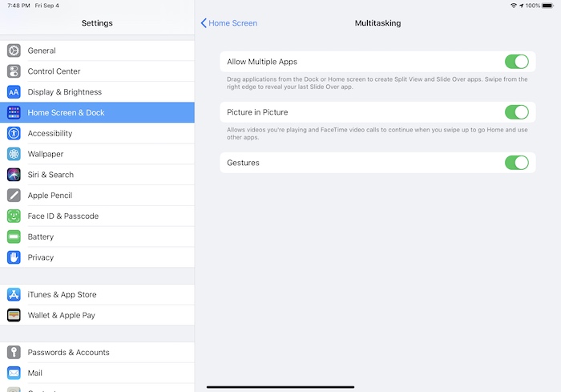Open General settings gear icon
This screenshot has width=561, height=392.
14,51
